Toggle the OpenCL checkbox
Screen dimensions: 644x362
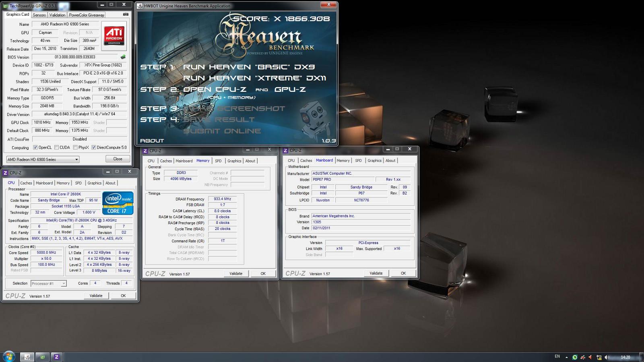click(x=35, y=147)
